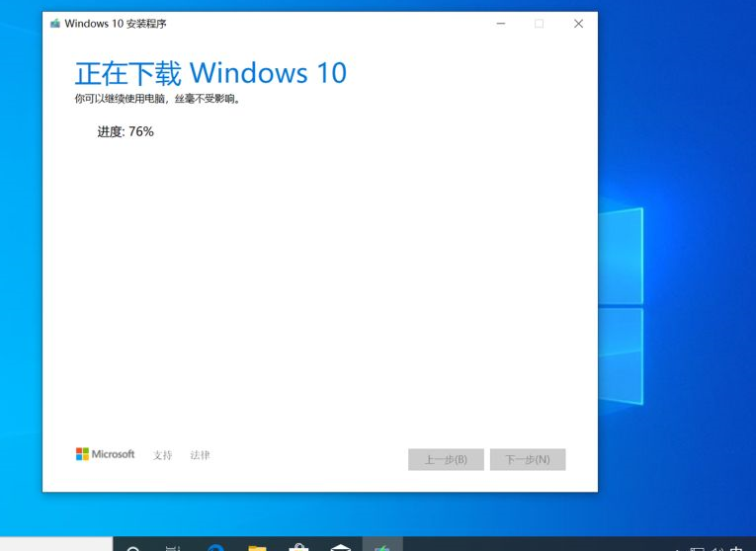Click the 正在下载 Windows 10 heading
756x551 pixels.
(x=210, y=73)
